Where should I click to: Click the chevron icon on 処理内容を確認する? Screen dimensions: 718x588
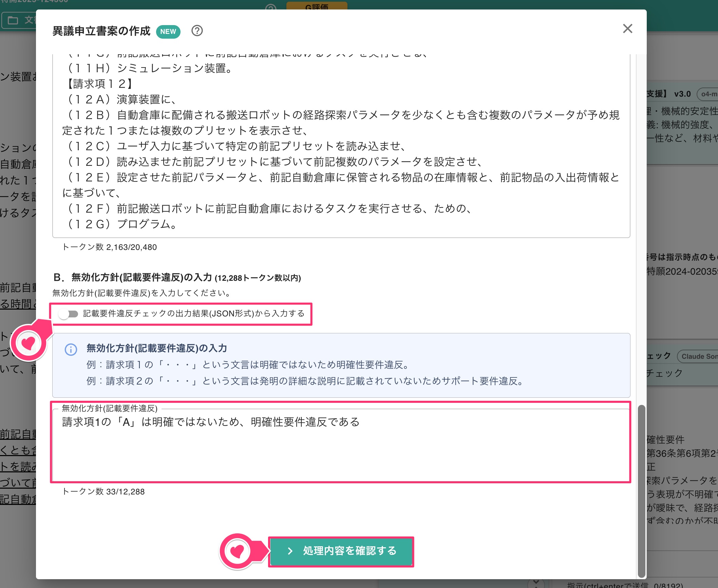click(290, 551)
